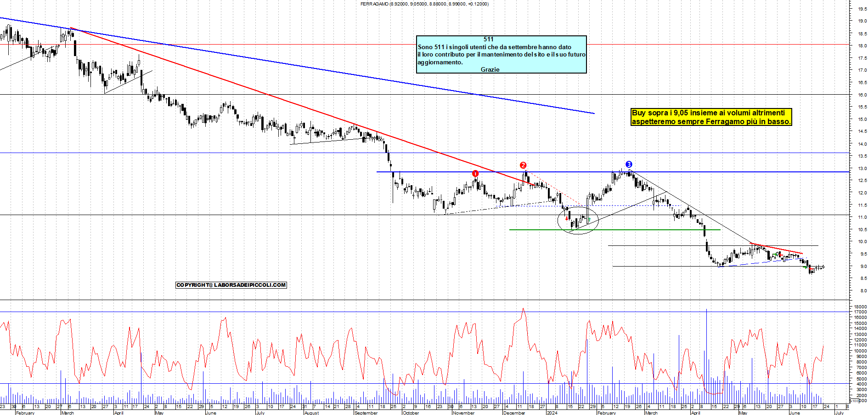868x415 pixels.
Task: Click the 12.0 price axis label
Action: pyautogui.click(x=862, y=193)
